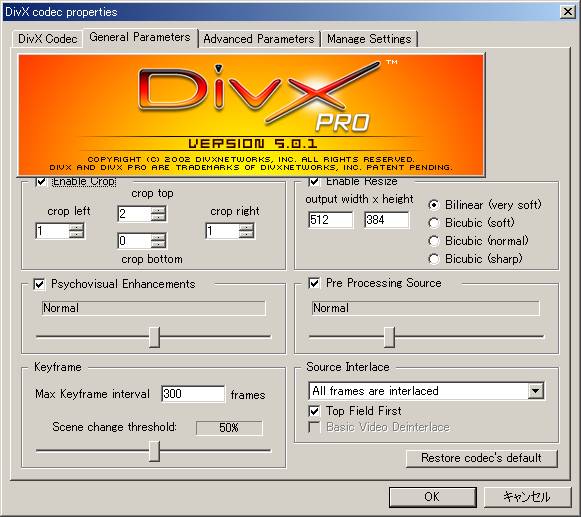Switch to the DivX Codec tab
The height and width of the screenshot is (517, 581).
point(47,39)
